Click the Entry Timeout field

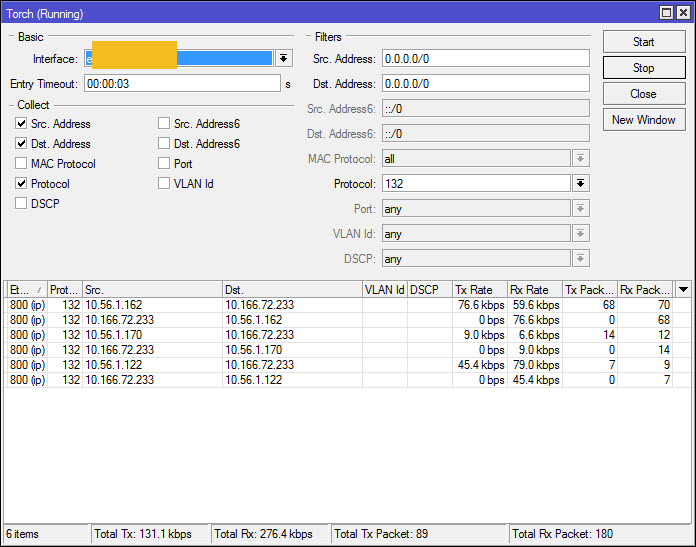(182, 83)
